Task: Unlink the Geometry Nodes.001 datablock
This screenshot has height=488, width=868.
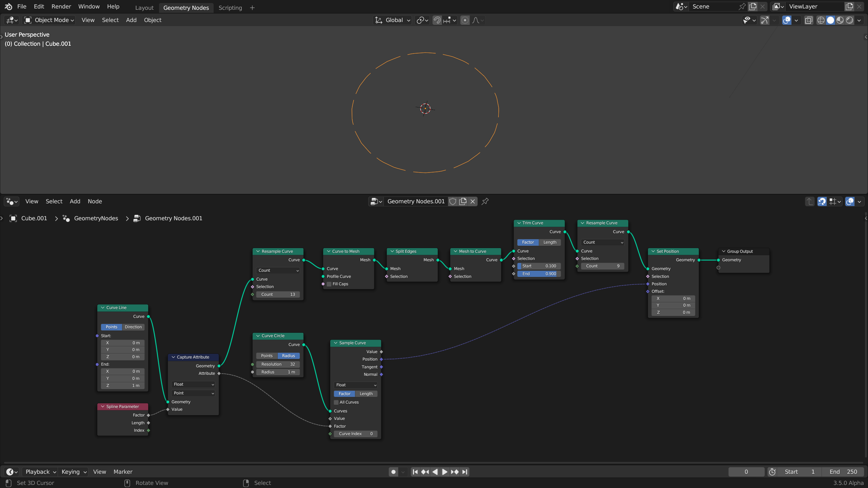Action: (473, 201)
